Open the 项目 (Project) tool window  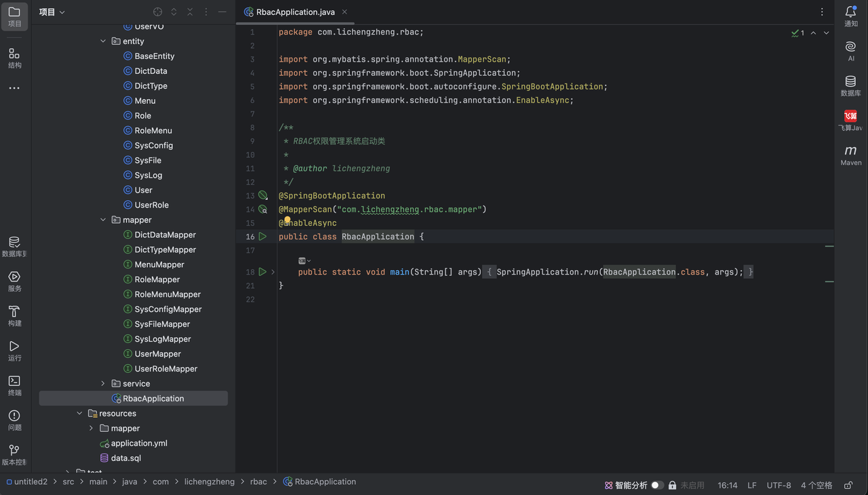pos(14,17)
